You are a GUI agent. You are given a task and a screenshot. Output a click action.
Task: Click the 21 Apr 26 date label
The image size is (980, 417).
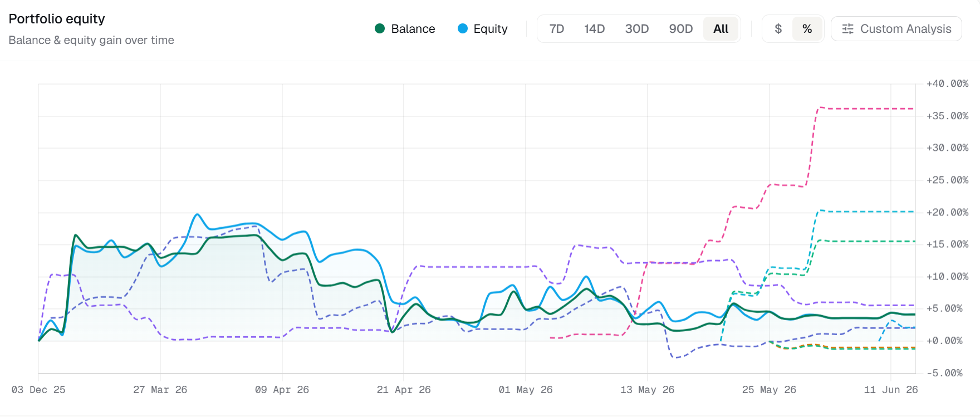coord(404,390)
